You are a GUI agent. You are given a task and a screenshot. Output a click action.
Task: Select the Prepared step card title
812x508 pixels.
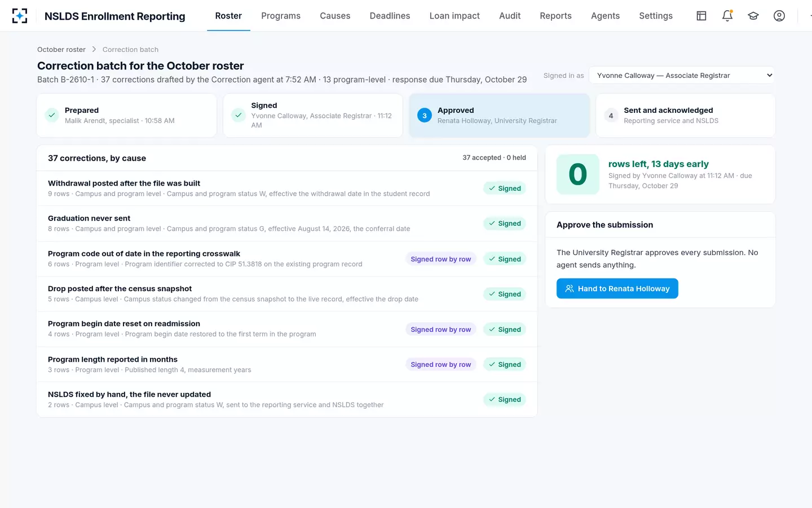point(82,110)
